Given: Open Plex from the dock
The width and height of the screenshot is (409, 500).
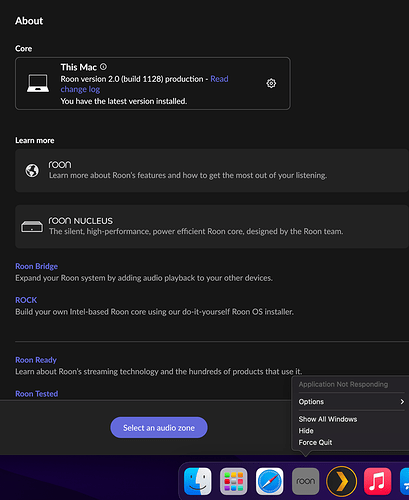Looking at the screenshot, I should [342, 481].
